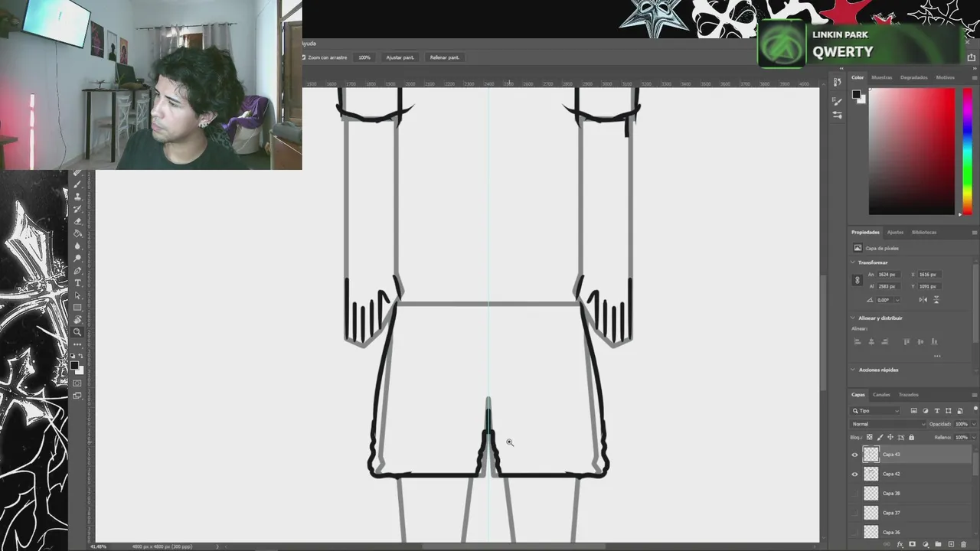This screenshot has width=980, height=551.
Task: Select the Paint Bucket tool
Action: coord(77,233)
